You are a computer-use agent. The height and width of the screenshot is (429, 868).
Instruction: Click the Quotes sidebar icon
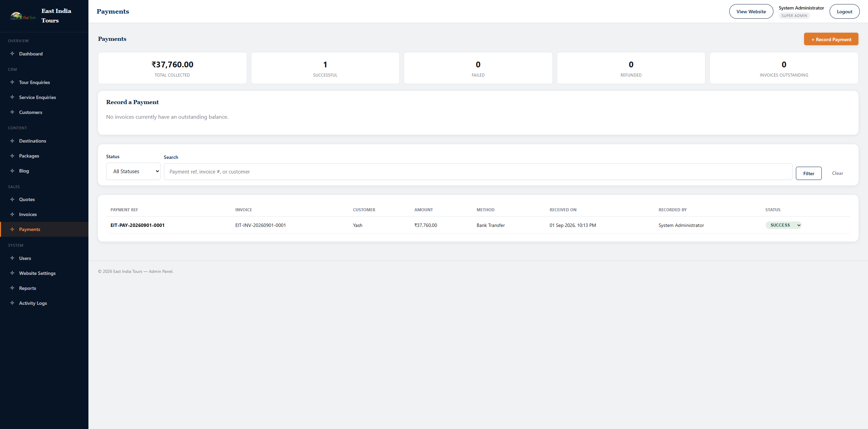click(12, 199)
